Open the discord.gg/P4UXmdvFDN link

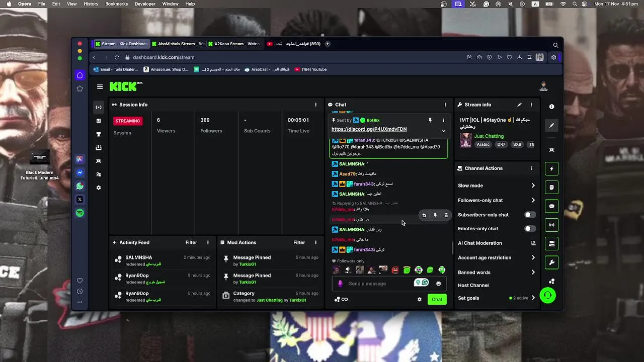coord(369,129)
